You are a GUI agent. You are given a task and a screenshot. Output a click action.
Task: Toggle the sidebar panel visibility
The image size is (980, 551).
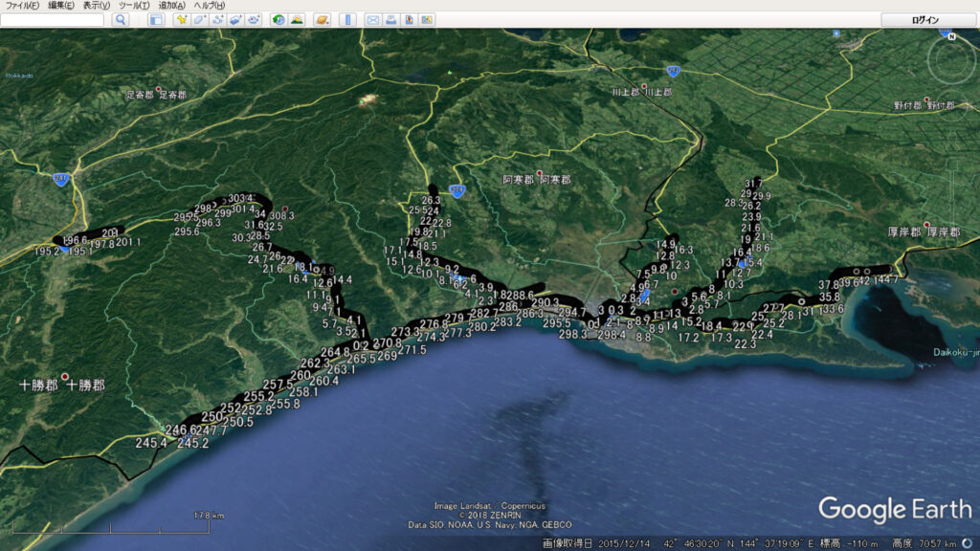pyautogui.click(x=156, y=19)
